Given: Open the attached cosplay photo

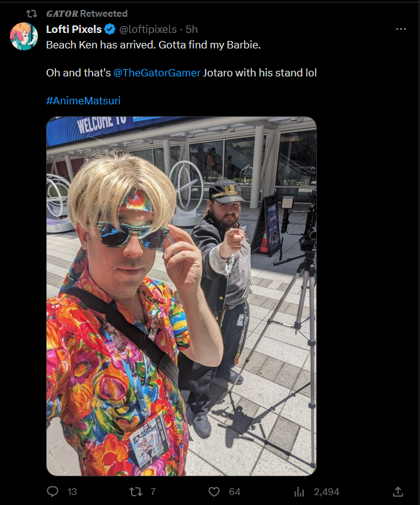Looking at the screenshot, I should coord(181,296).
